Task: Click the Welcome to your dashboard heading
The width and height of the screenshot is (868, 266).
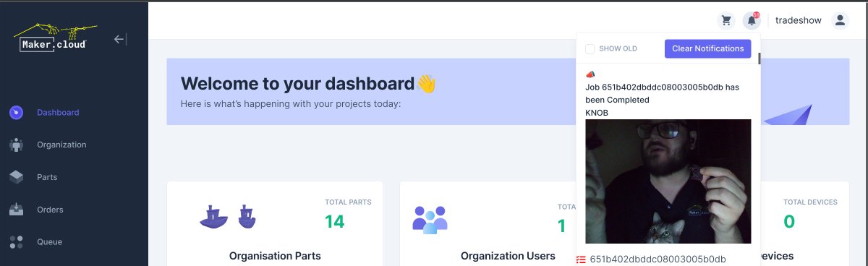Action: [308, 83]
